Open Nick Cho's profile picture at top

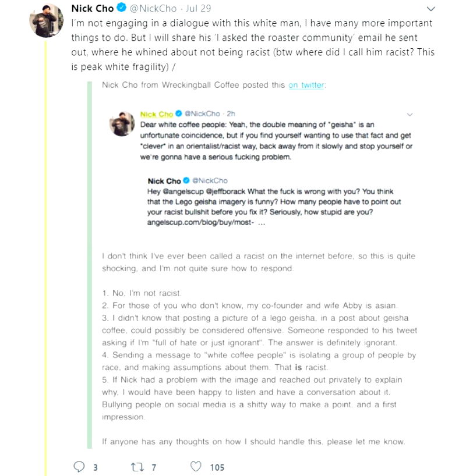pyautogui.click(x=46, y=20)
